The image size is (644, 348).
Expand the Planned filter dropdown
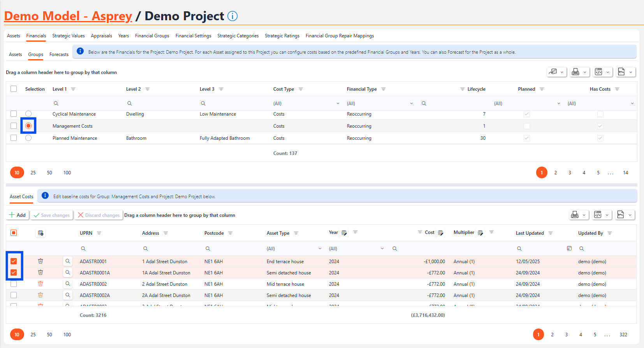point(559,104)
